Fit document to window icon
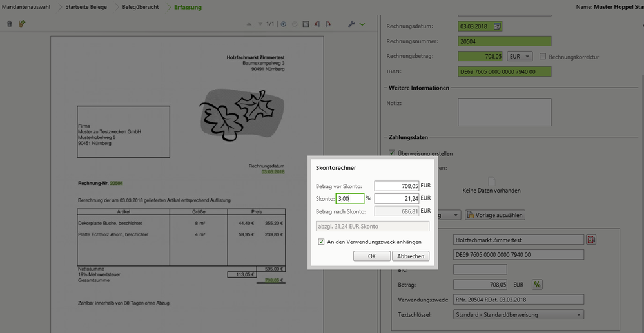This screenshot has height=333, width=644. click(x=306, y=24)
